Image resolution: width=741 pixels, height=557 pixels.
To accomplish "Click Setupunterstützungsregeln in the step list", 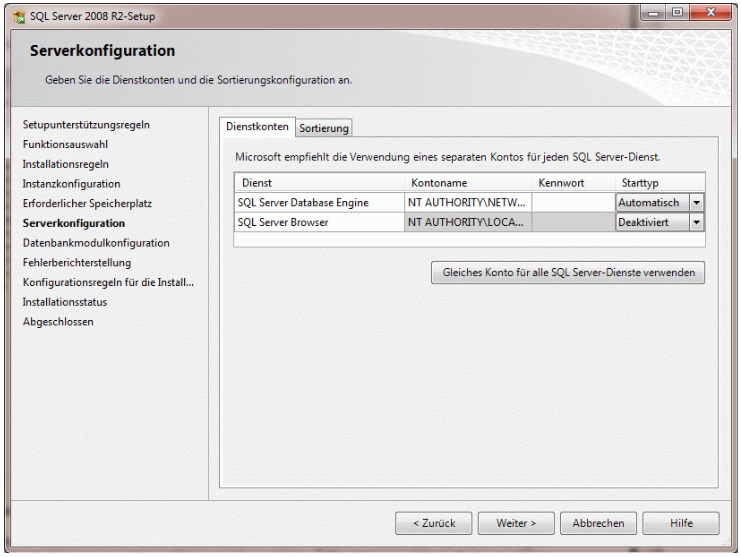I will pos(86,125).
